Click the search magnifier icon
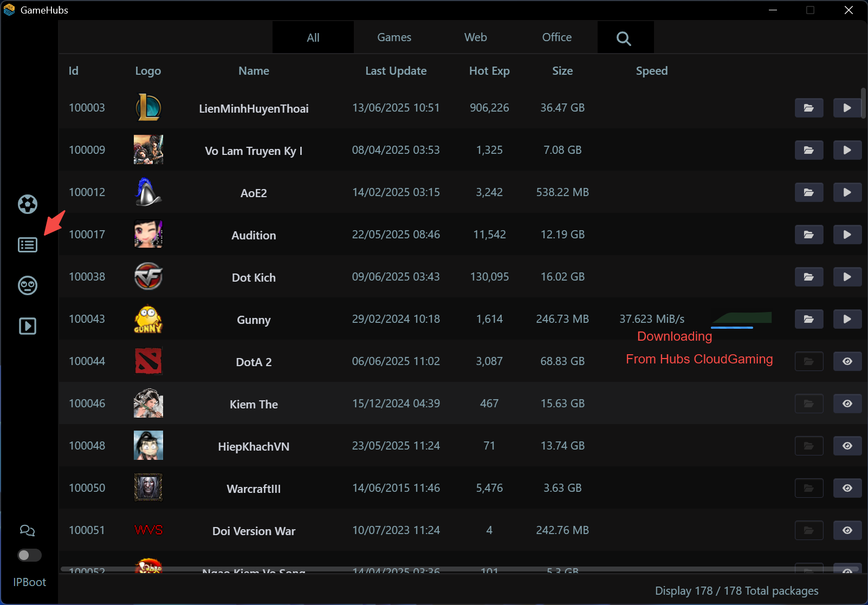This screenshot has height=605, width=868. (624, 38)
